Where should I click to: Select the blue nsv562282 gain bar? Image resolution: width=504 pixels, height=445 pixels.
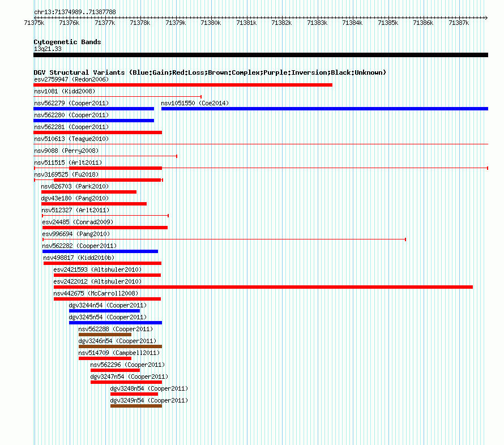100,251
